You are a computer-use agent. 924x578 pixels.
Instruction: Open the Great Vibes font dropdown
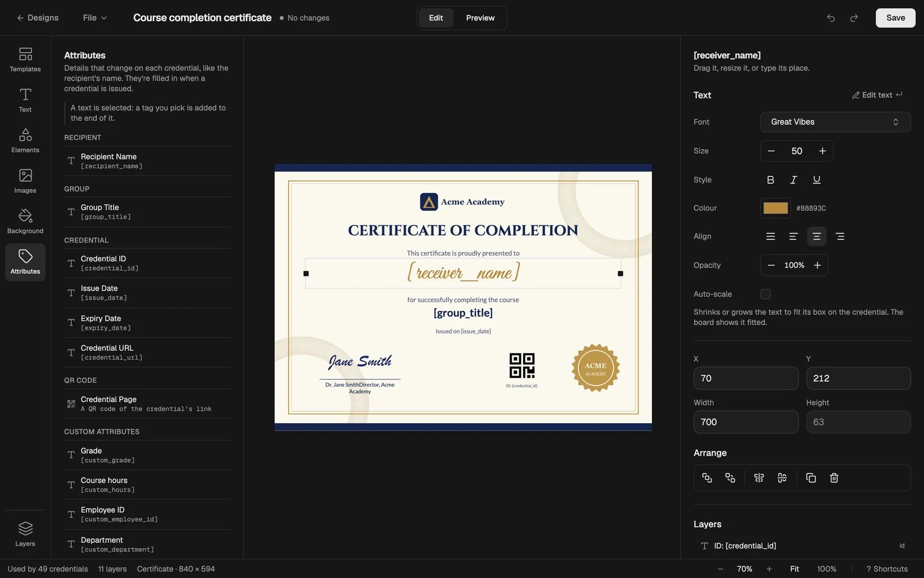point(835,122)
